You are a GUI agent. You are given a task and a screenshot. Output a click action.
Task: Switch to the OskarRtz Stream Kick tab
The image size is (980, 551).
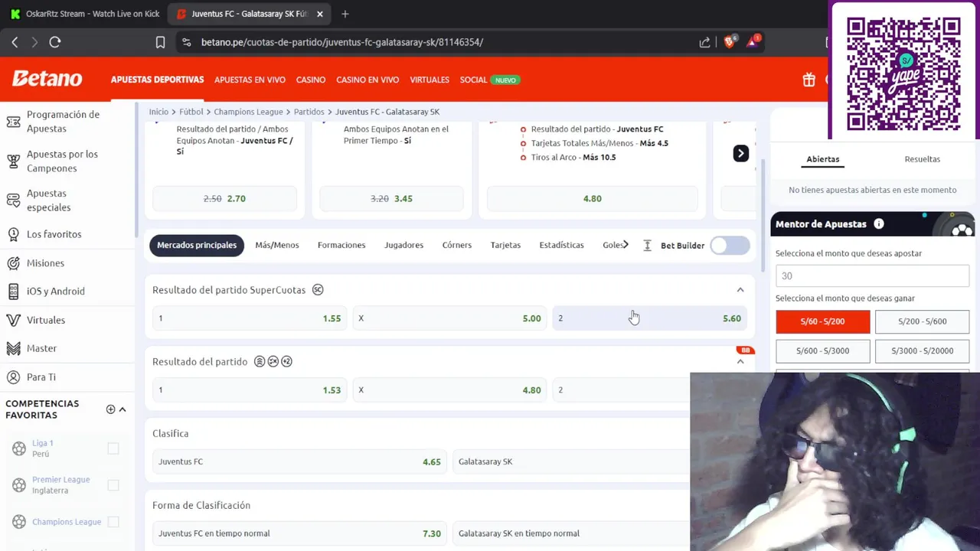84,14
